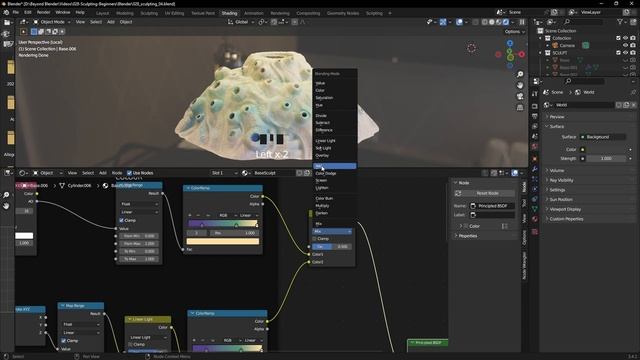Viewport: 640px width, 360px height.
Task: Zoom the 3D viewport with magnifier icon
Action: click(520, 74)
